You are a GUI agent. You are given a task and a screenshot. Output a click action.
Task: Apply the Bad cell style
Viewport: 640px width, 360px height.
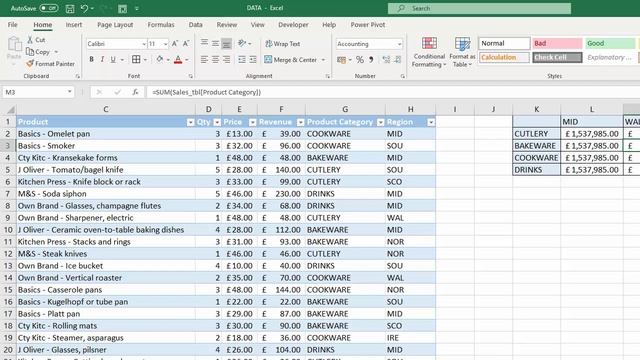tap(557, 43)
